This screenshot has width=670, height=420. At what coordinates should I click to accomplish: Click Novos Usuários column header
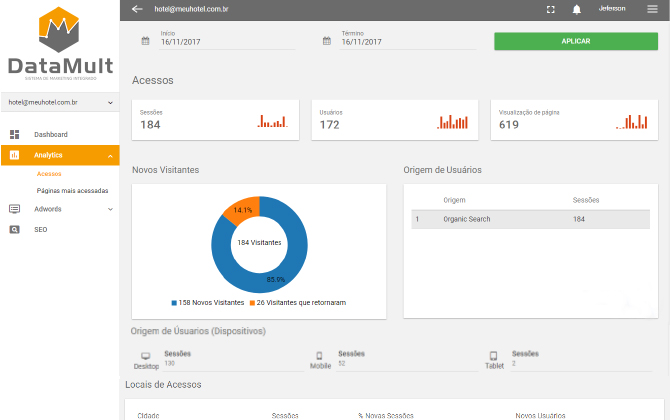[x=540, y=416]
